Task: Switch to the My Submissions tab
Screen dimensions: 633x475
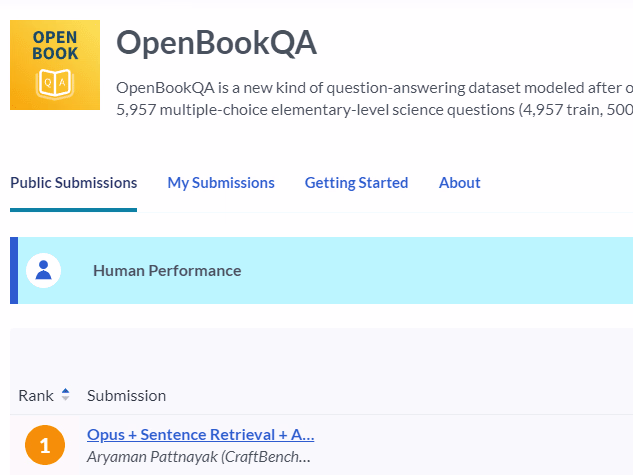Action: pos(220,183)
